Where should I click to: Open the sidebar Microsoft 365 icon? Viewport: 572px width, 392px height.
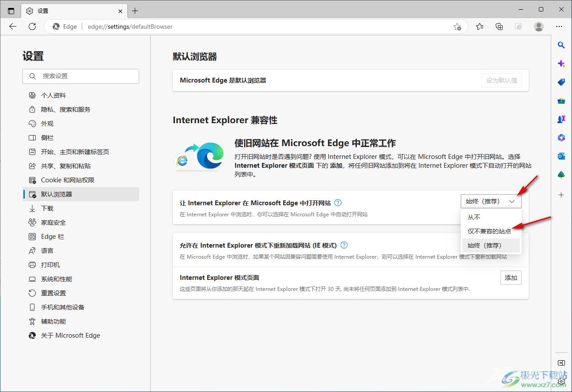(561, 138)
